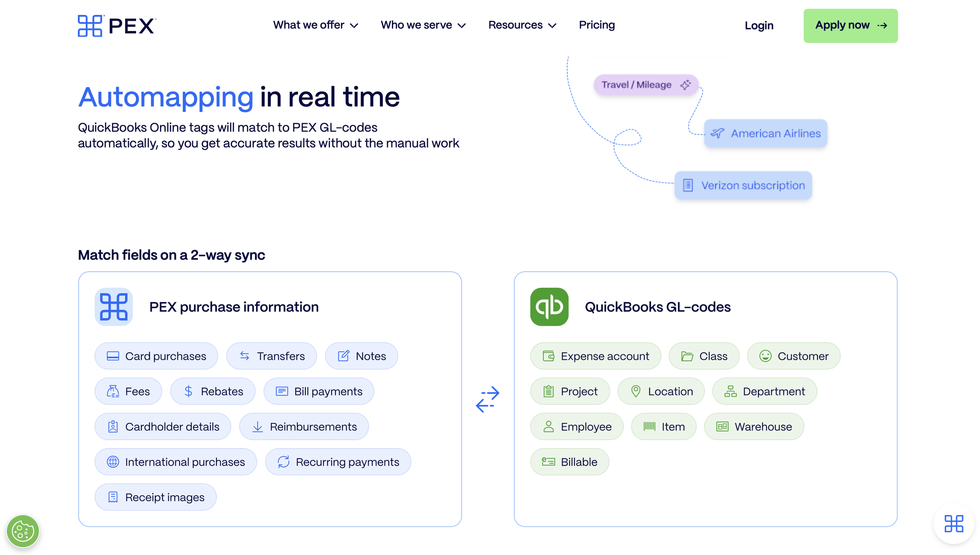Click the Reimbursements label
980x555 pixels.
313,427
